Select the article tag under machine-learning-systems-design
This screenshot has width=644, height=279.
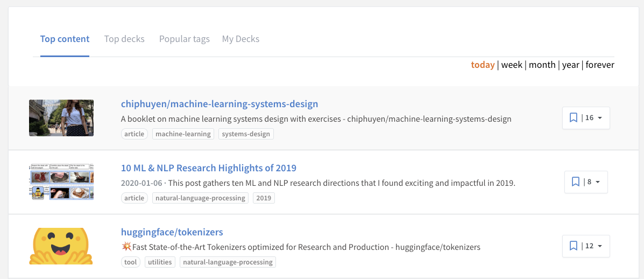tap(135, 134)
